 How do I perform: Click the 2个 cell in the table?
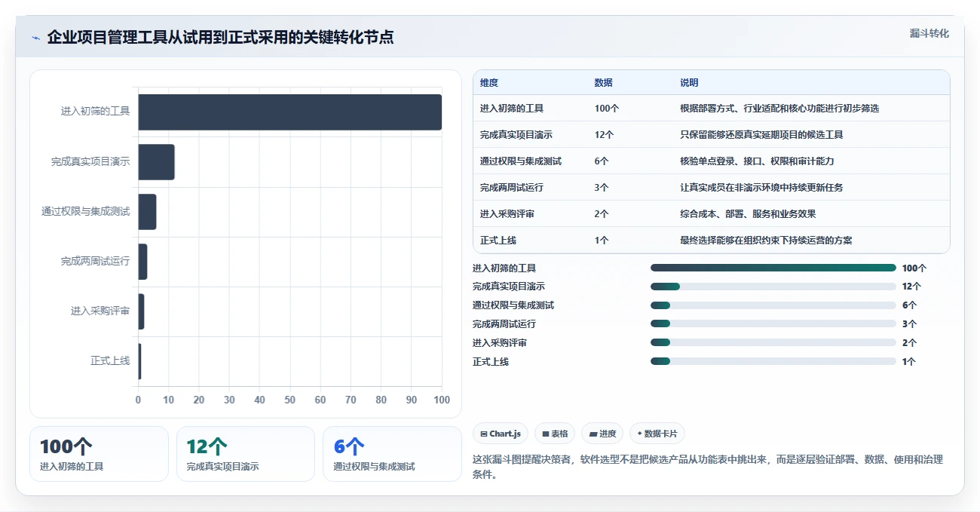tap(602, 214)
